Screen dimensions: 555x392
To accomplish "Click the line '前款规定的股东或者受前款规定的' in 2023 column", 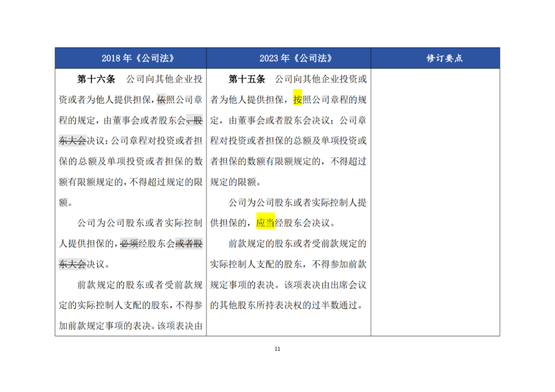I will point(298,244).
